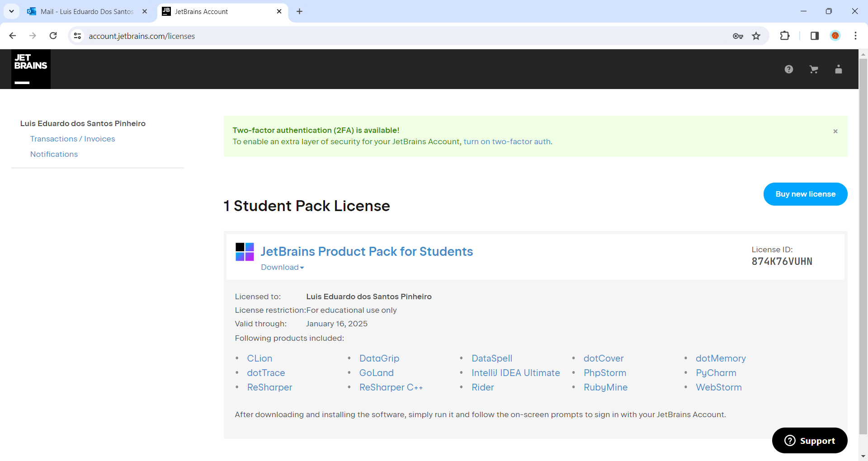
Task: Expand the Download dropdown
Action: 283,267
